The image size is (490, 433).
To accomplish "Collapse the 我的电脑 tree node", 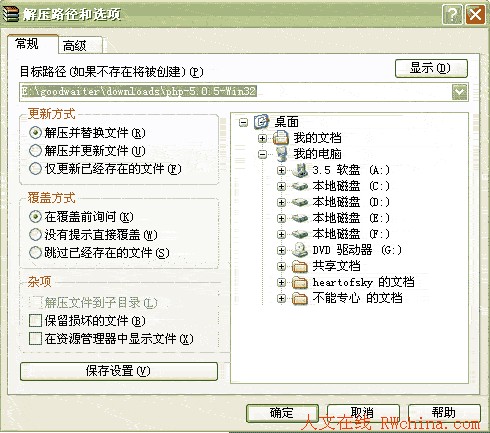I will coord(263,154).
